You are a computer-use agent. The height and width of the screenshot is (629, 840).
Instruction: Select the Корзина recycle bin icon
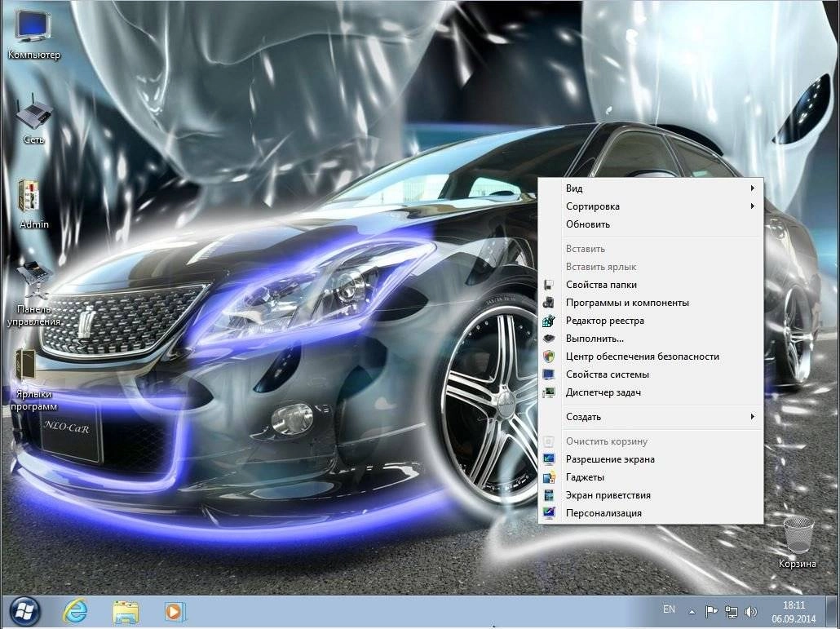tap(797, 541)
